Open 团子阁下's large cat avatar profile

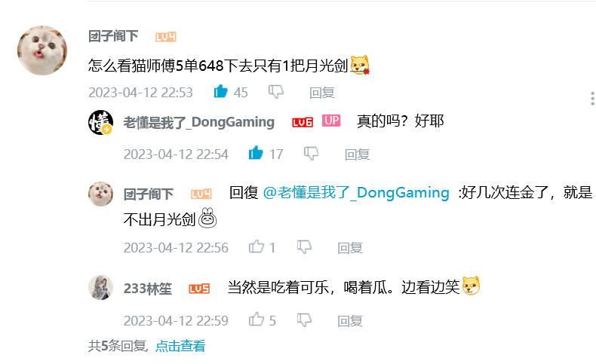(42, 50)
